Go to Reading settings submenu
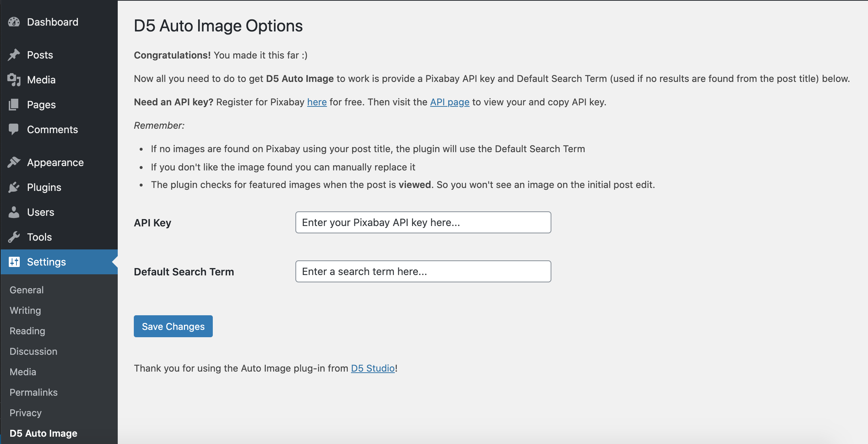This screenshot has height=444, width=868. 27,331
